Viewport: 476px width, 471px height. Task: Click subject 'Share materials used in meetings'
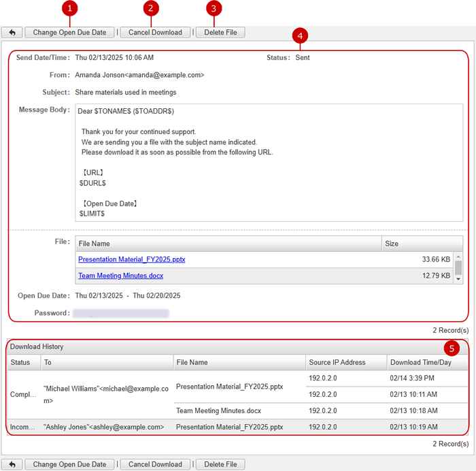pyautogui.click(x=126, y=93)
